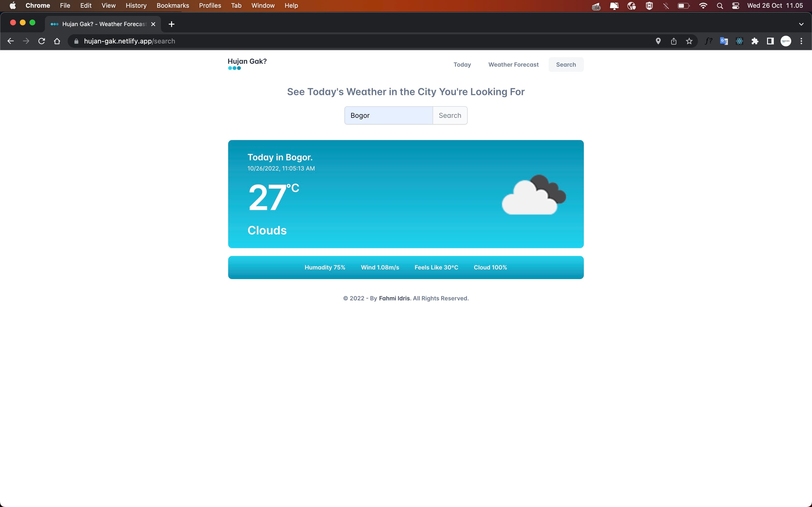
Task: Go to the browser home page
Action: click(x=57, y=41)
